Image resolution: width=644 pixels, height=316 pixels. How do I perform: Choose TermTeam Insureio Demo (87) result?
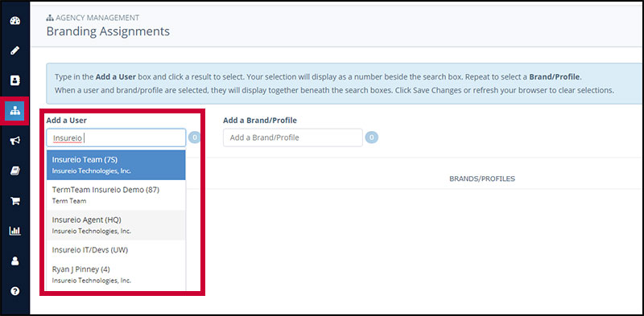point(116,195)
